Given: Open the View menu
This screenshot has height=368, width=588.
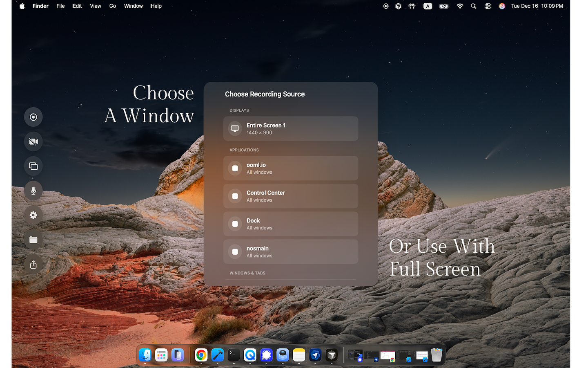Looking at the screenshot, I should click(96, 6).
